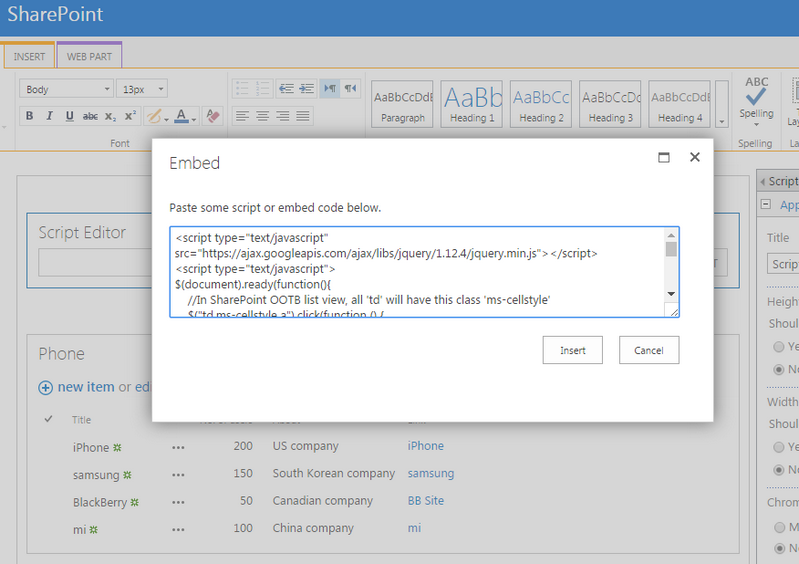
Task: Click the new item link
Action: click(86, 387)
